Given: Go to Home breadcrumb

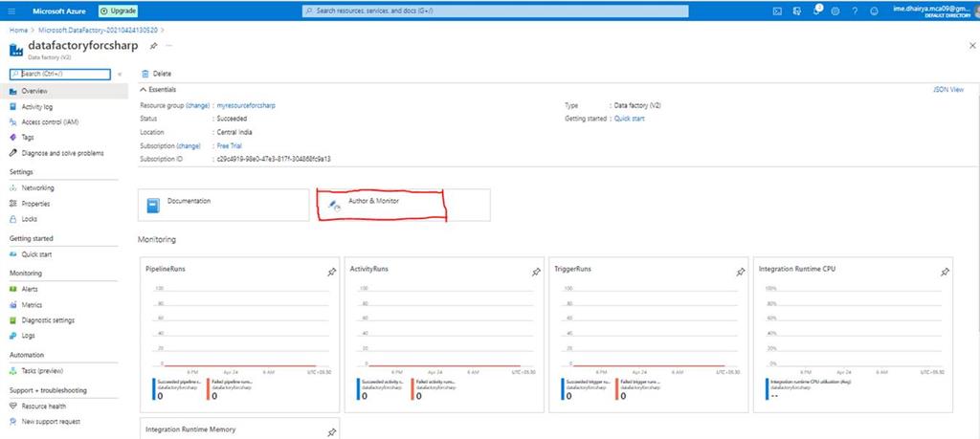Looking at the screenshot, I should click(x=18, y=30).
